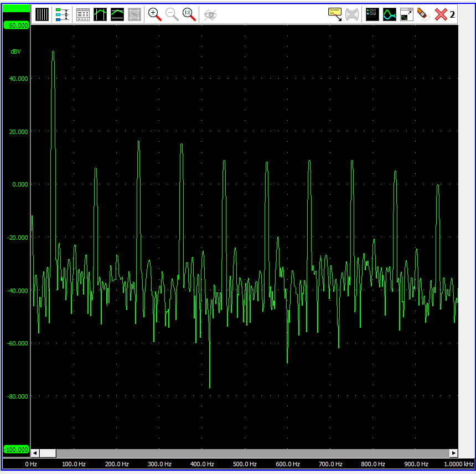Click the grayed fit-to-frame icon
Image resolution: width=476 pixels, height=474 pixels.
[134, 14]
